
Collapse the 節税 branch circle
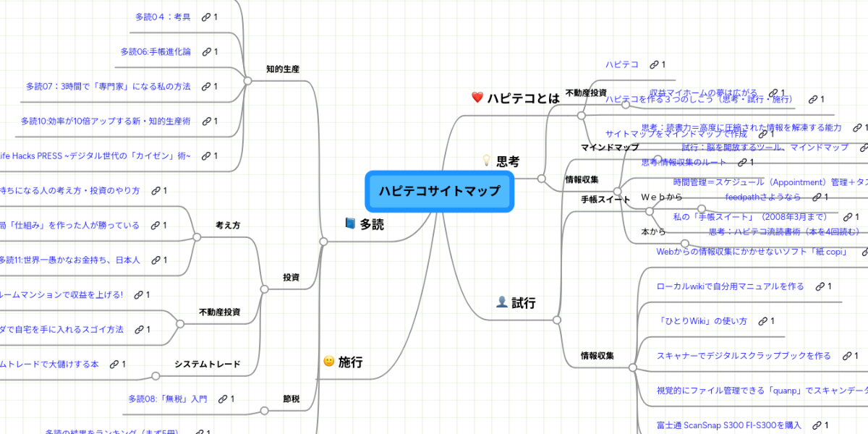264,411
